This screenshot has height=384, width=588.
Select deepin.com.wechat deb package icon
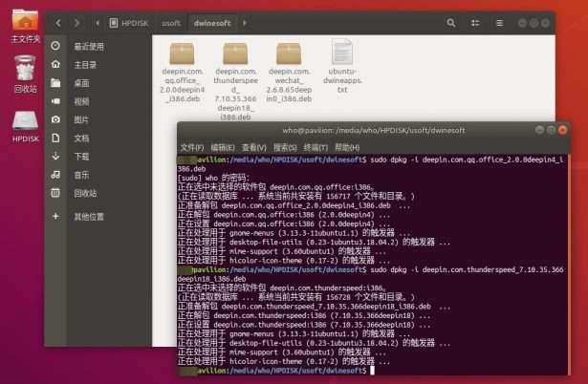(289, 53)
